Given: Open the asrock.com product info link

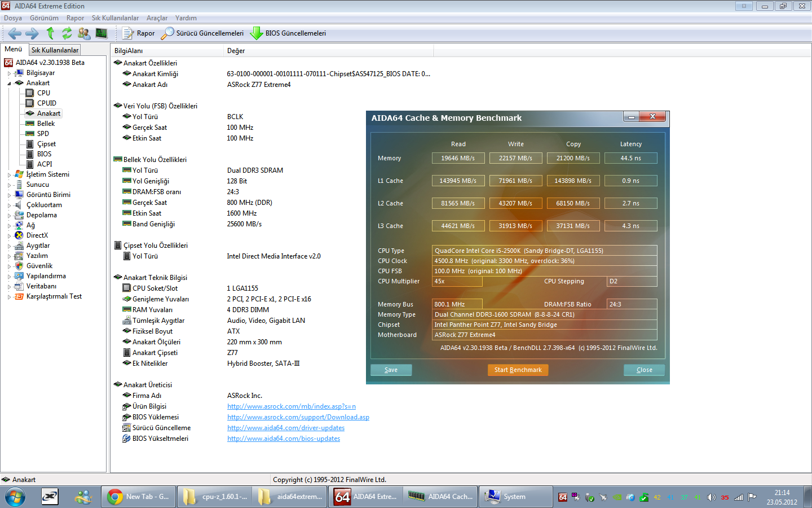Looking at the screenshot, I should click(x=292, y=406).
